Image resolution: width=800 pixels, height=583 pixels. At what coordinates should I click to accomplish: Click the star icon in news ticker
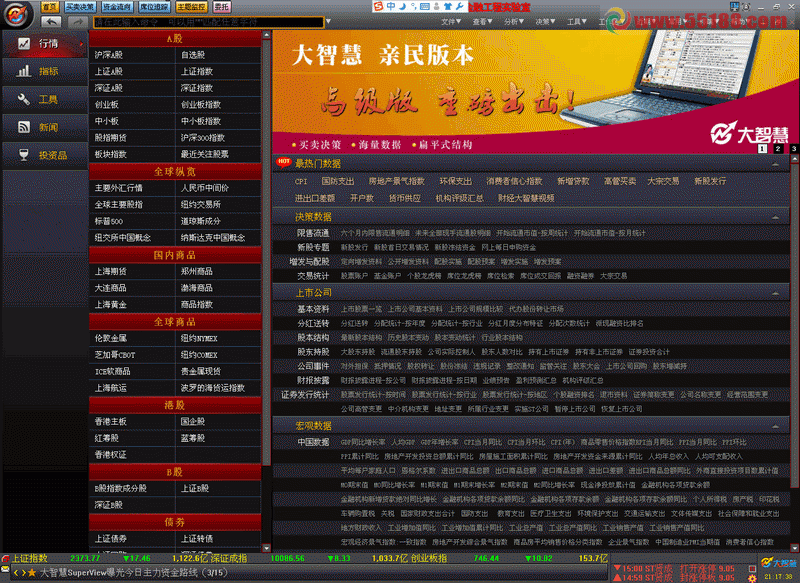click(32, 573)
